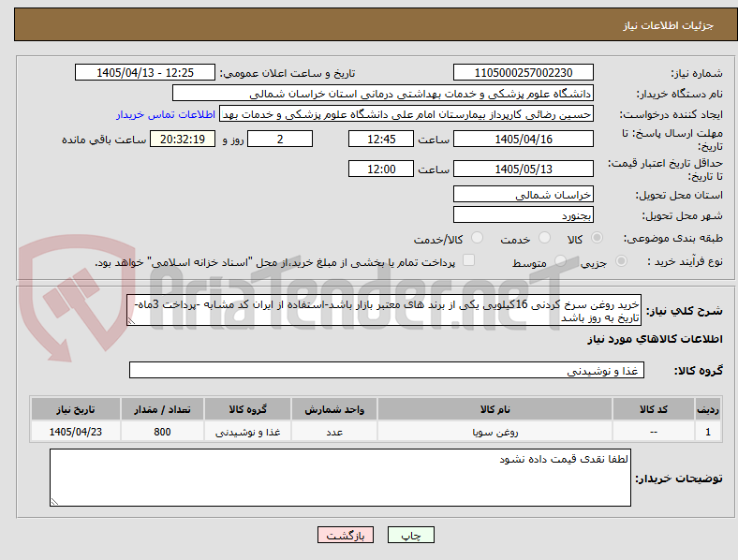Screen dimensions: 738x560
Task: Click the گروه کالا column header in table
Action: coord(247,409)
